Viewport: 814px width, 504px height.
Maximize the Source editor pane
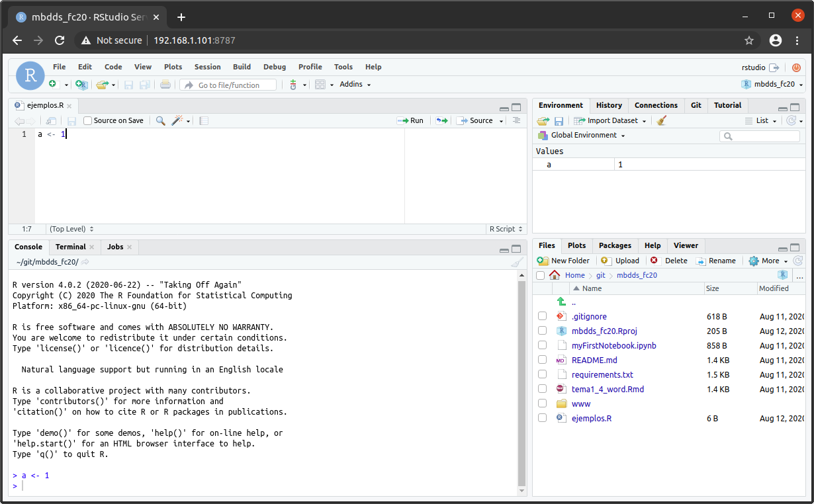pyautogui.click(x=517, y=108)
